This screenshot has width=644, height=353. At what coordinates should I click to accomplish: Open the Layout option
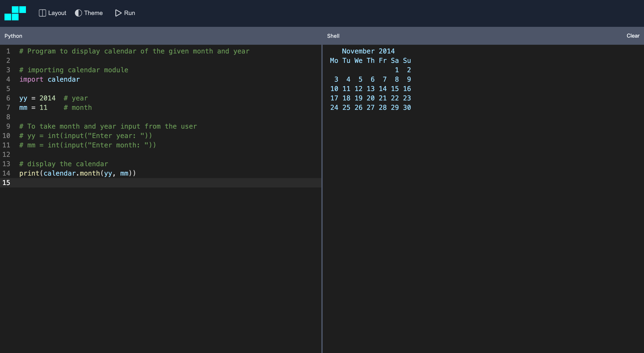pyautogui.click(x=53, y=13)
